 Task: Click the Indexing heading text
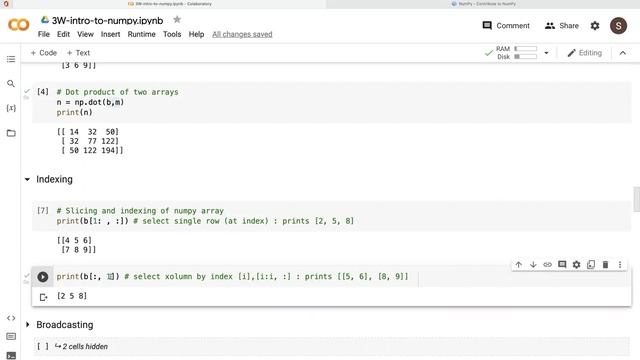pyautogui.click(x=54, y=179)
